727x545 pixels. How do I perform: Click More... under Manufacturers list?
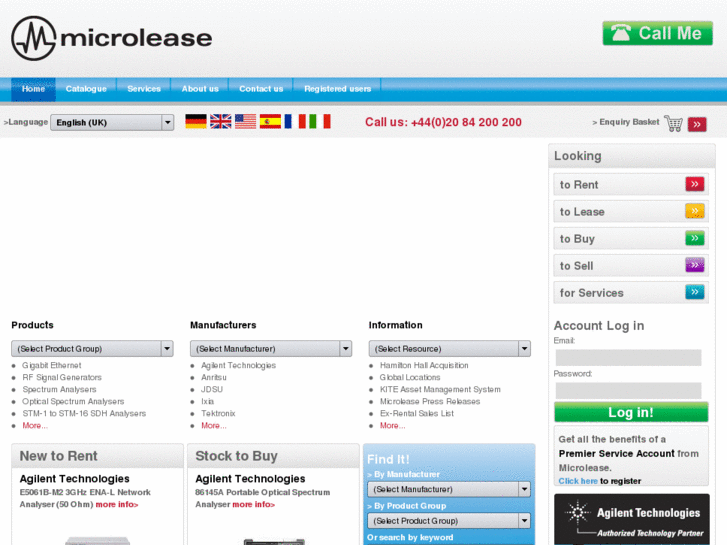tap(214, 425)
